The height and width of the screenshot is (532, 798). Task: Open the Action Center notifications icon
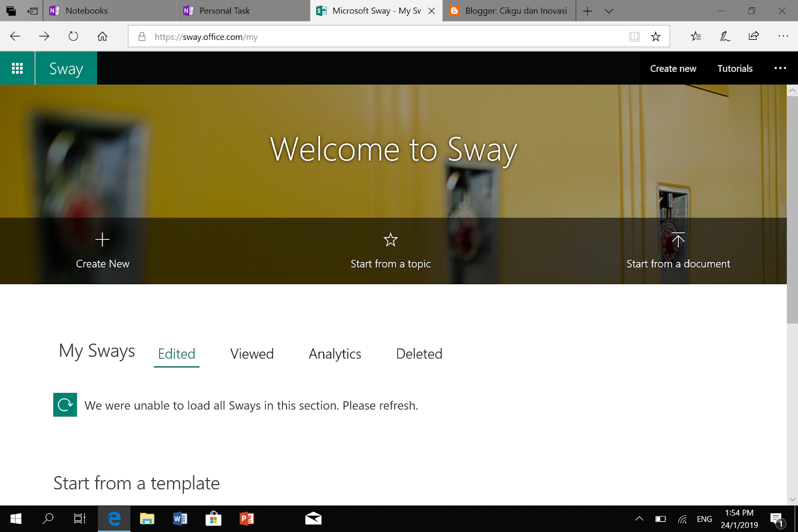[x=777, y=520]
